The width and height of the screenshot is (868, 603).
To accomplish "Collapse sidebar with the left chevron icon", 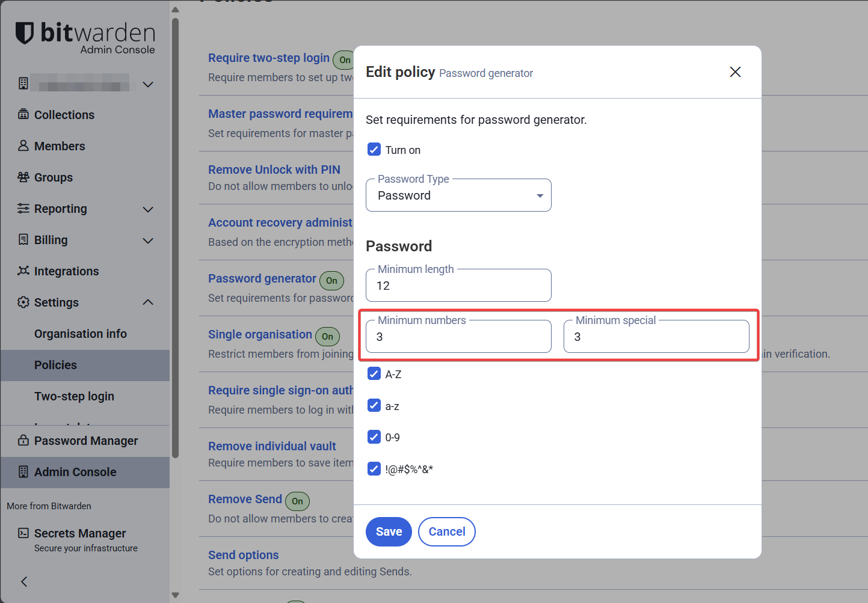I will pyautogui.click(x=24, y=581).
